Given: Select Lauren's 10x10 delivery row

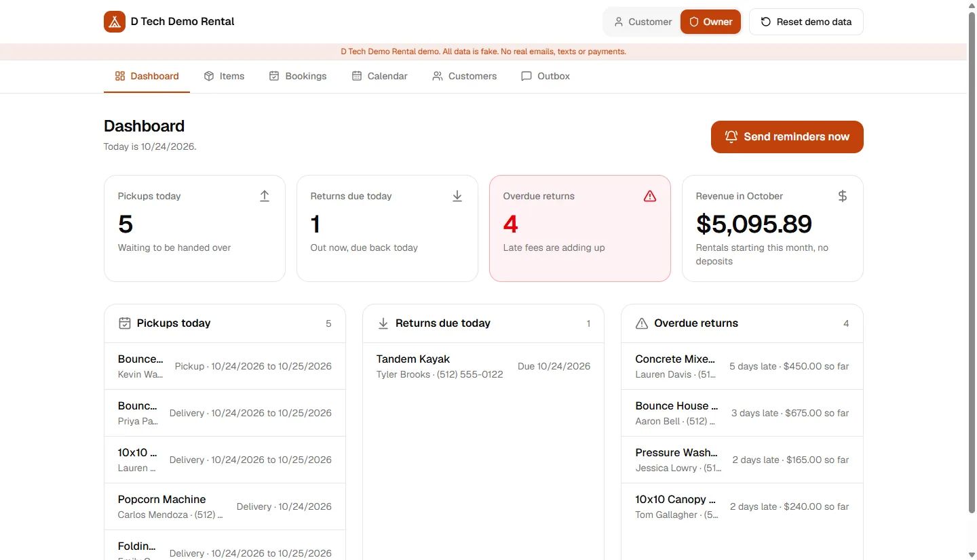Looking at the screenshot, I should pyautogui.click(x=225, y=460).
